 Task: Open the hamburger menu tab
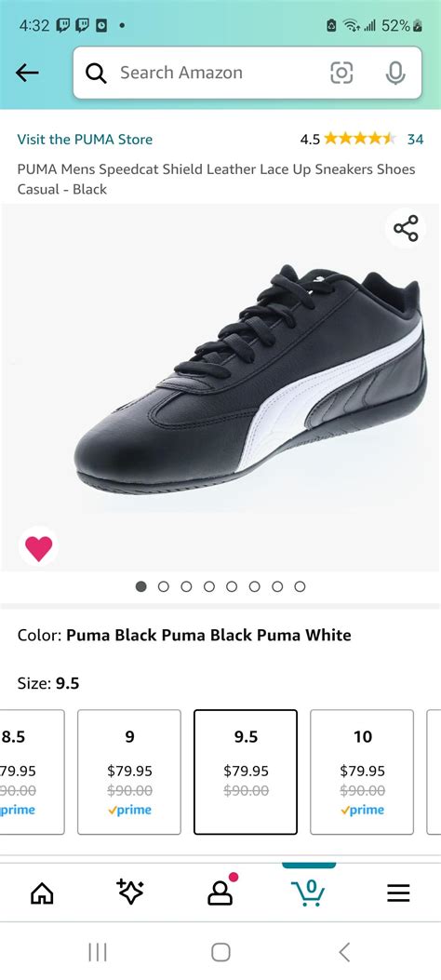click(398, 893)
